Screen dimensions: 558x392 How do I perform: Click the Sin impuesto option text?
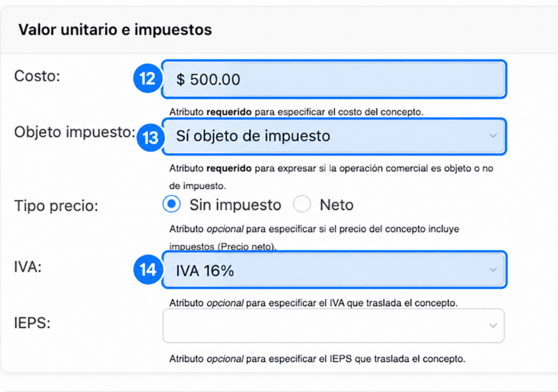(x=235, y=205)
